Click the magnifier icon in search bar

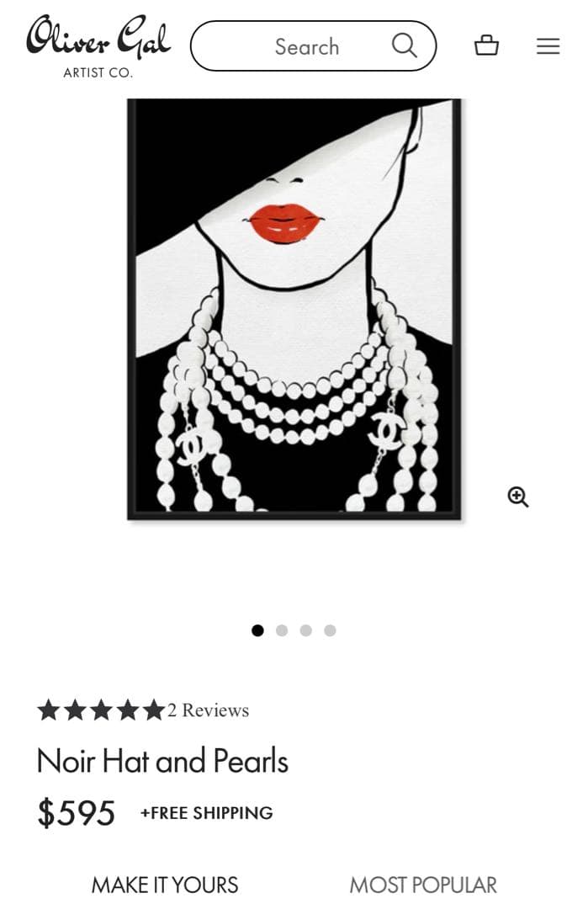[x=404, y=45]
